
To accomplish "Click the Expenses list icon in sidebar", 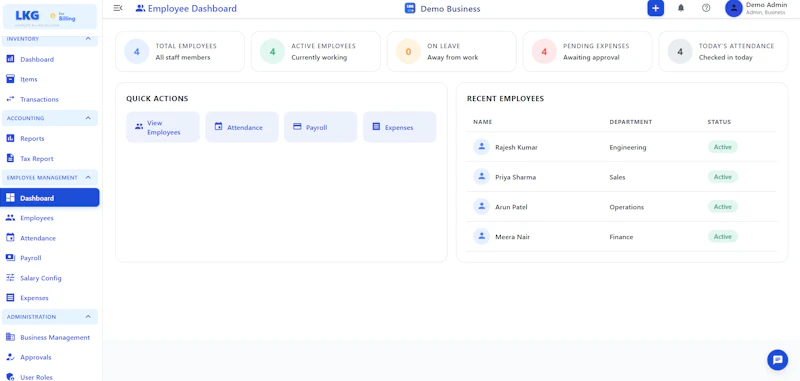I will pos(10,297).
